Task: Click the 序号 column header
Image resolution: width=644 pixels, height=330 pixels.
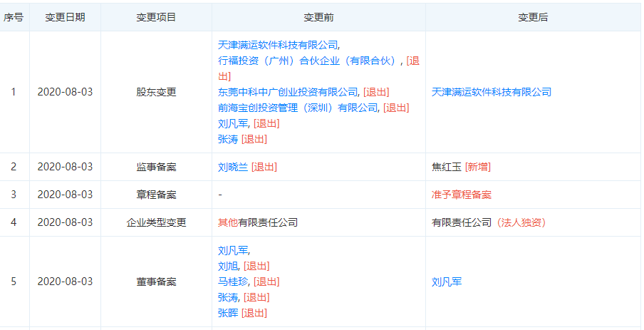Action: [14, 17]
